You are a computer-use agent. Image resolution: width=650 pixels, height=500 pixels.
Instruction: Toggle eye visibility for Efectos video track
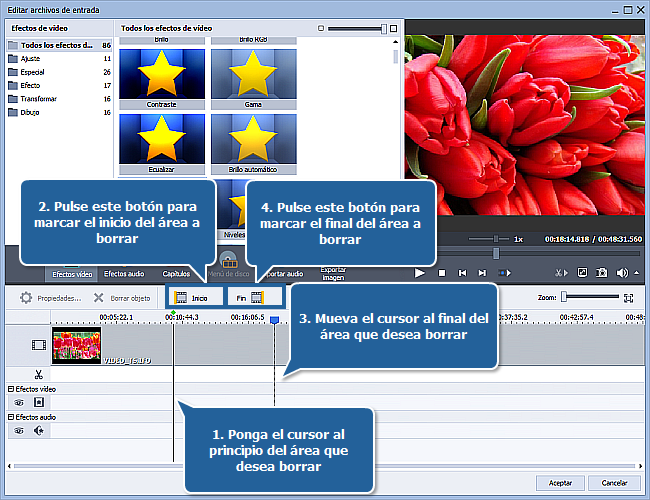coord(18,402)
